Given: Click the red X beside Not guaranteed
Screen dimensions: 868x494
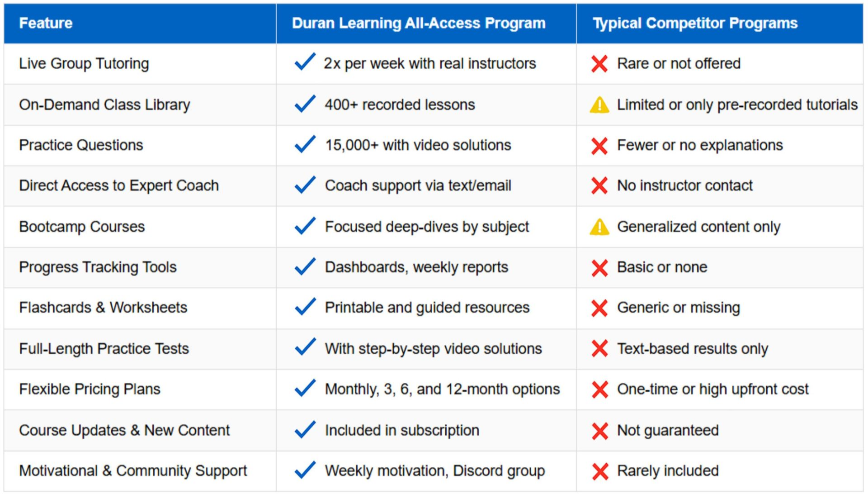Looking at the screenshot, I should pos(599,431).
